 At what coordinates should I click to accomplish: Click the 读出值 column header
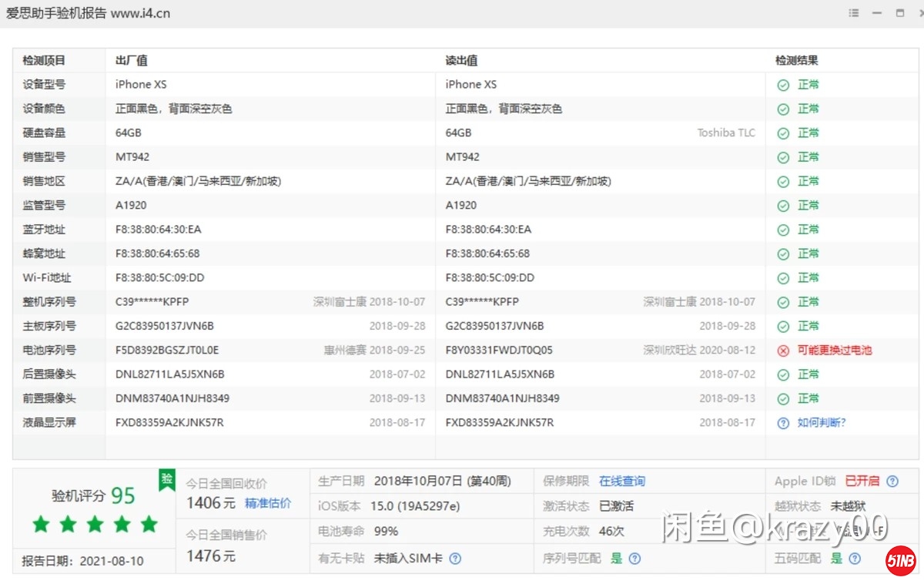[461, 61]
